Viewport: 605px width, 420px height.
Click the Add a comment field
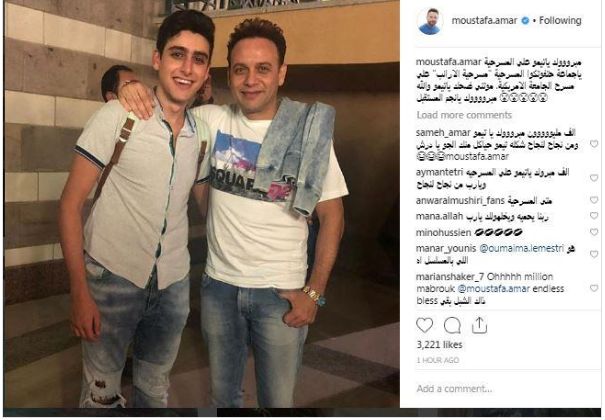[501, 388]
